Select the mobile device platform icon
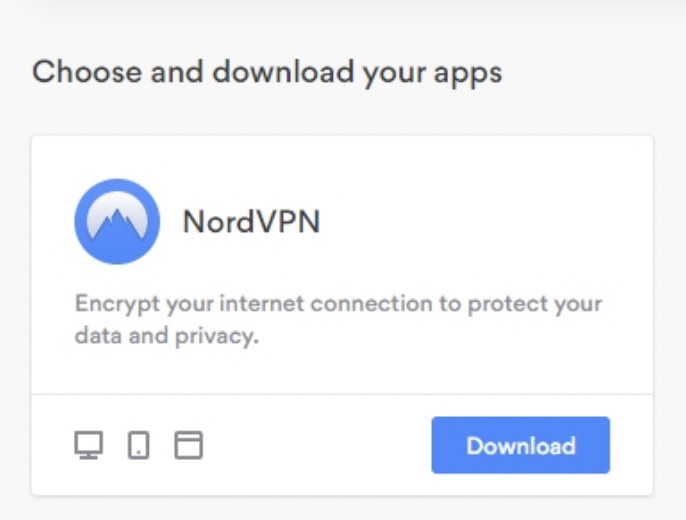Screen dimensions: 686x520 (139, 445)
